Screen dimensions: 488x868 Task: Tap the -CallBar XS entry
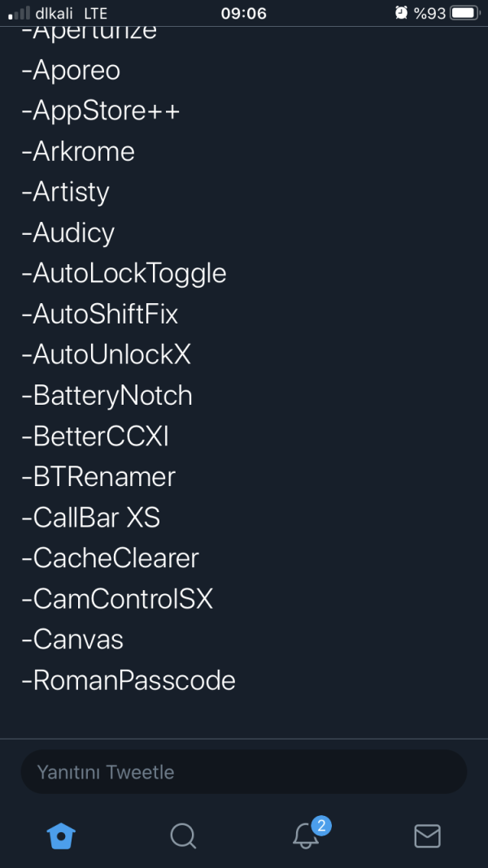[91, 518]
